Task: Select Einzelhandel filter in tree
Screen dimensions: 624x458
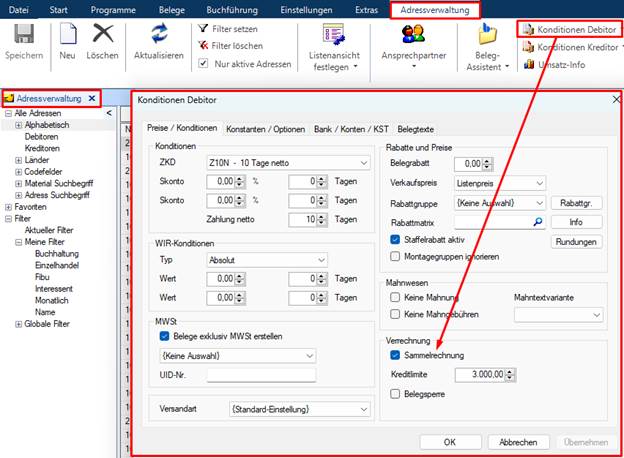Action: 57,265
